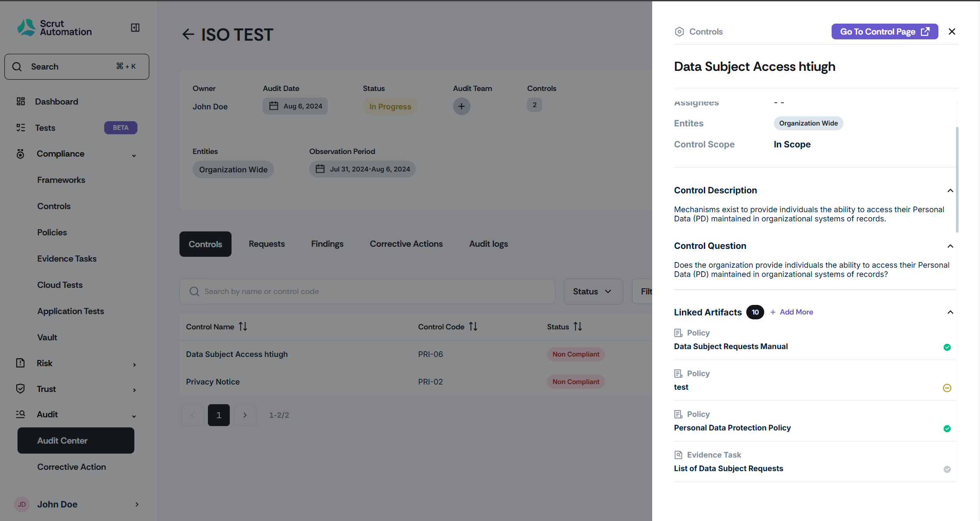Open Cloud Tests in the sidebar

pos(60,285)
